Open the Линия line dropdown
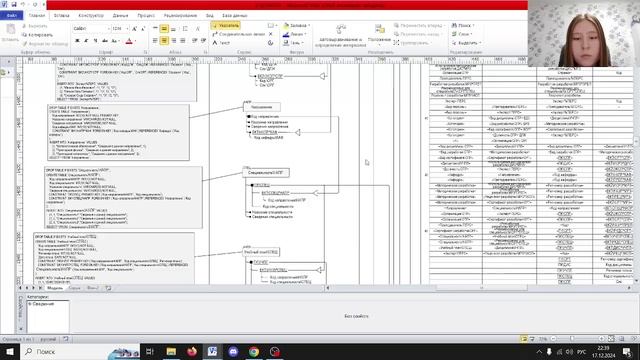Viewport: 640px width, 360px height. pyautogui.click(x=295, y=34)
